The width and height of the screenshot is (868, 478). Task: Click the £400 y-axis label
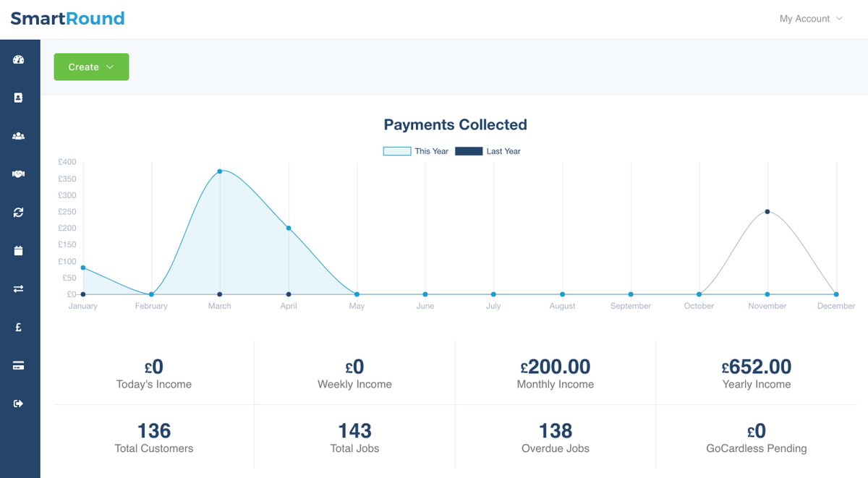[67, 162]
